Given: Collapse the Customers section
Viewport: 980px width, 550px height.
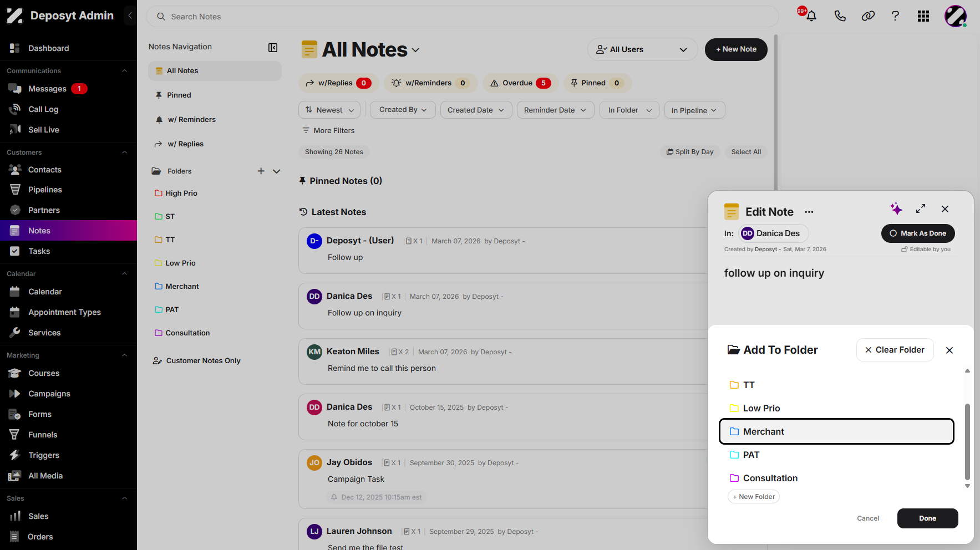Looking at the screenshot, I should click(x=124, y=152).
